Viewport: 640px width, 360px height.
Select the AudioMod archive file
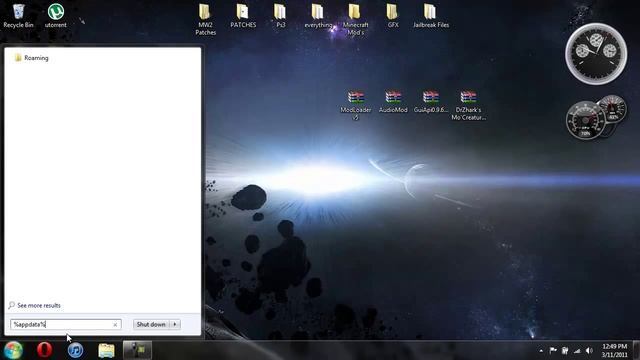[x=393, y=102]
